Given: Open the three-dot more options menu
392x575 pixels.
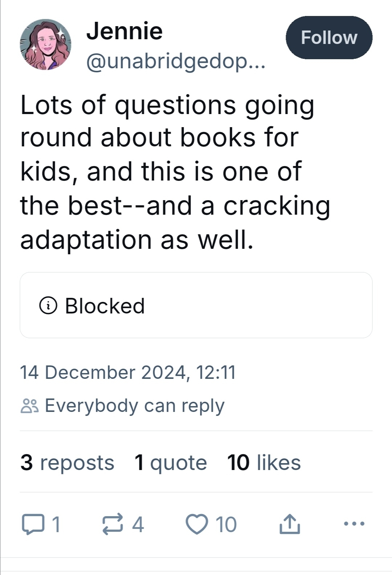Looking at the screenshot, I should tap(354, 523).
